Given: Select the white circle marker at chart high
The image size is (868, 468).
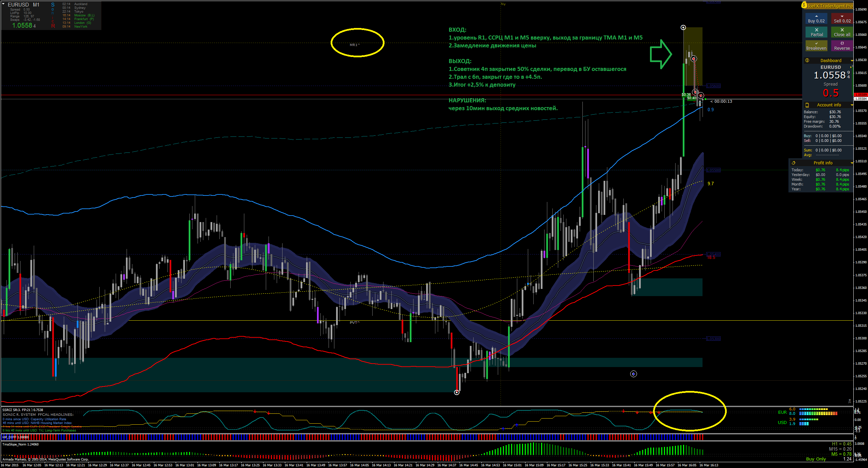Looking at the screenshot, I should (683, 28).
